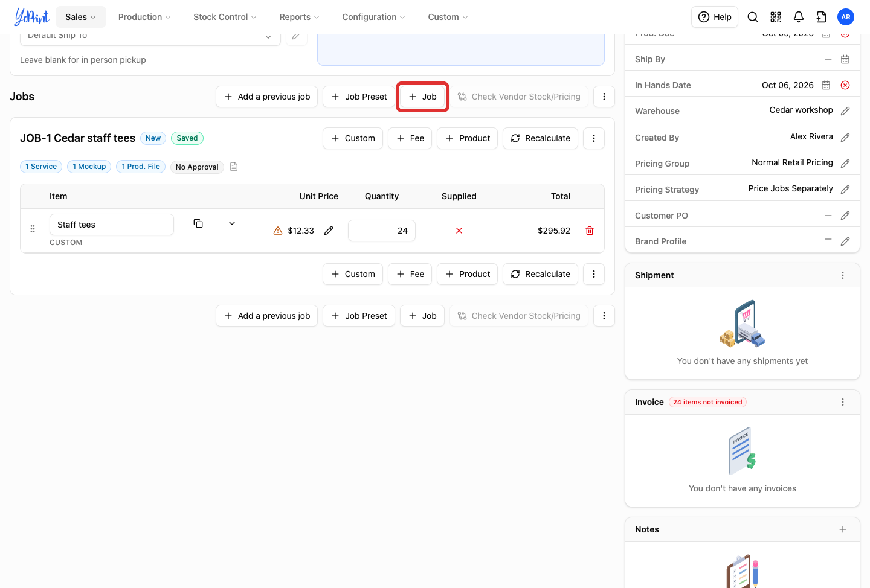Click top Add a previous job button
870x588 pixels.
[x=266, y=97]
